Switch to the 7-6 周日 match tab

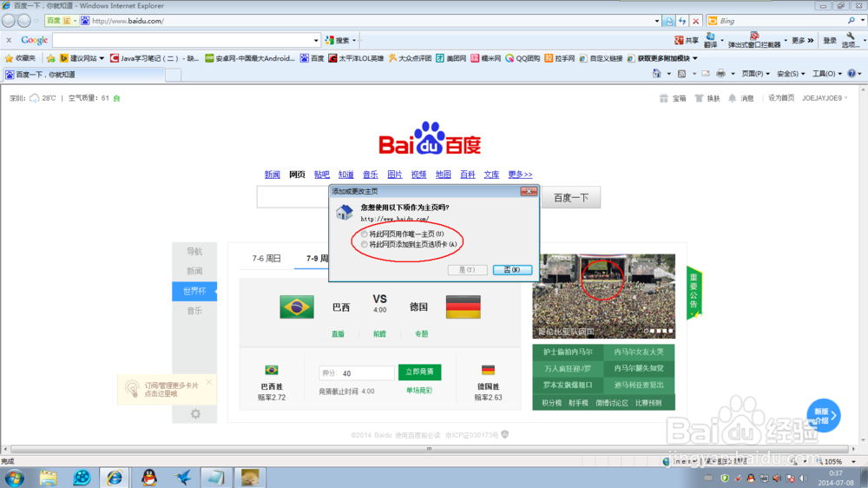(266, 259)
